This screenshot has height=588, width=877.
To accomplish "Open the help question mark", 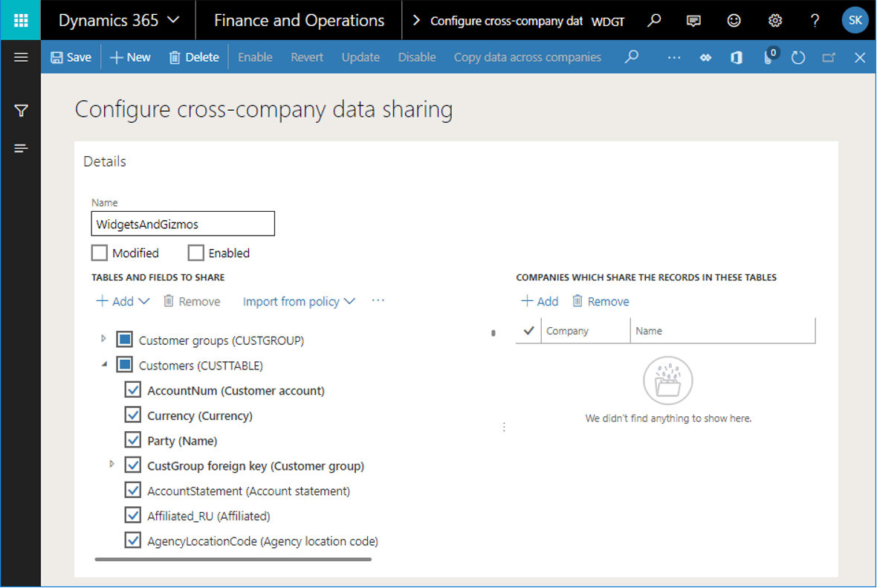I will [815, 21].
